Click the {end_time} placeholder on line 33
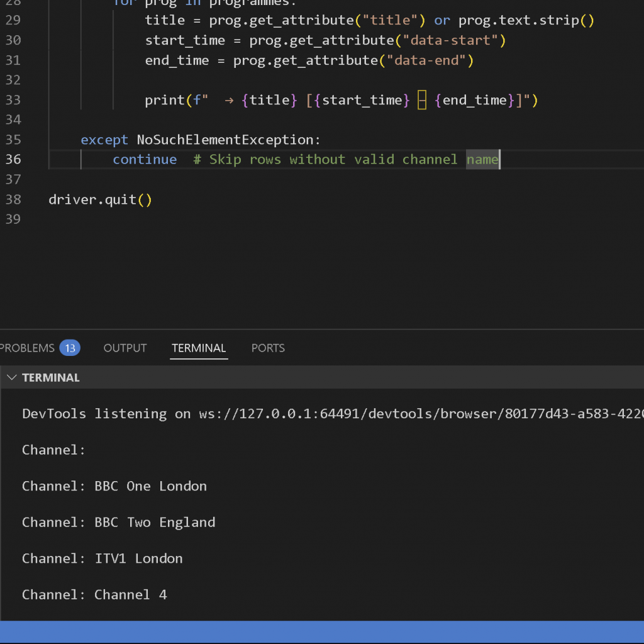This screenshot has width=644, height=644. pyautogui.click(x=474, y=100)
